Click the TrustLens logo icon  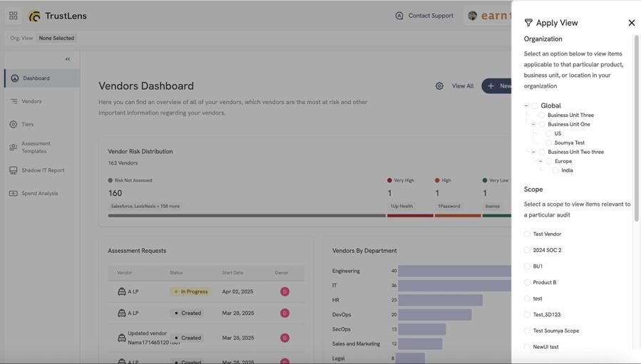(35, 16)
